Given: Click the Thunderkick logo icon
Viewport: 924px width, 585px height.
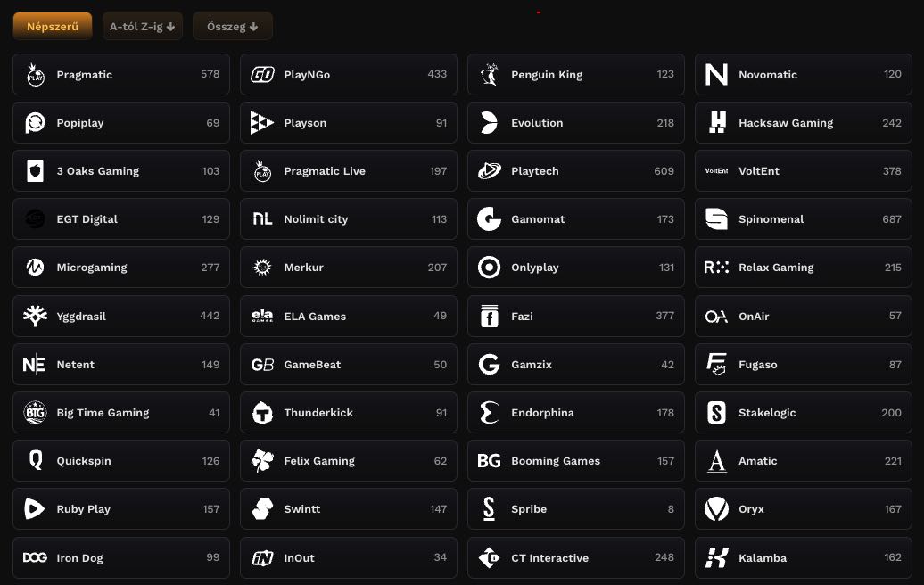Looking at the screenshot, I should (262, 413).
